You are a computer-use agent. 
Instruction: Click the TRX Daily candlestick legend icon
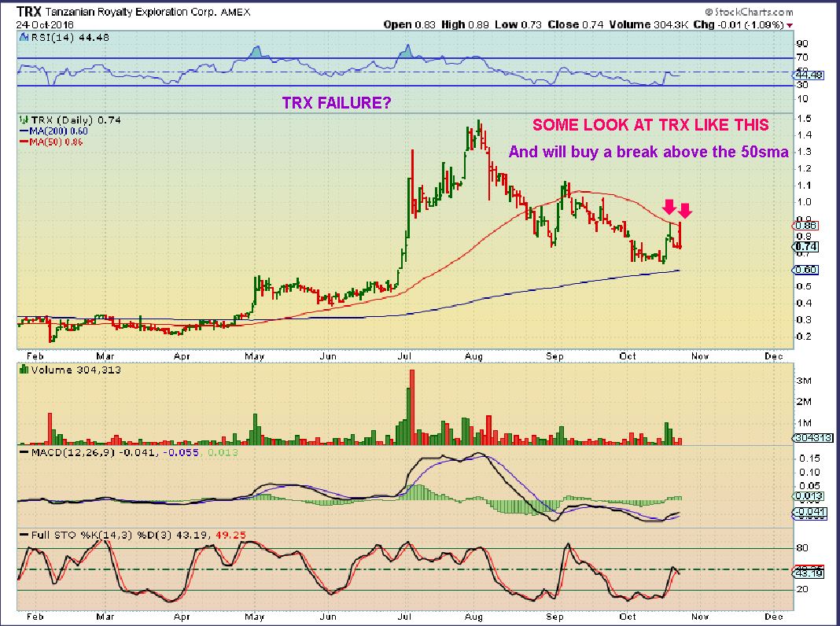(24, 120)
